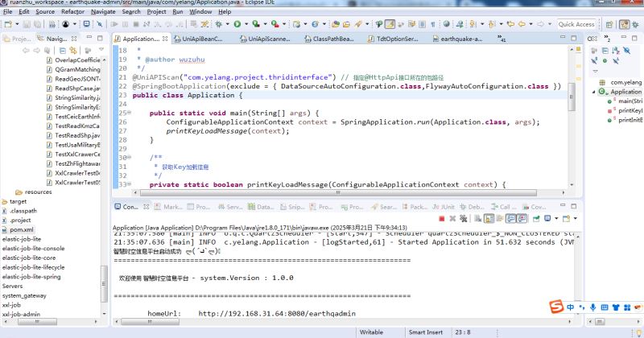Open the Mark... view tab in bottom panel

(x=168, y=207)
